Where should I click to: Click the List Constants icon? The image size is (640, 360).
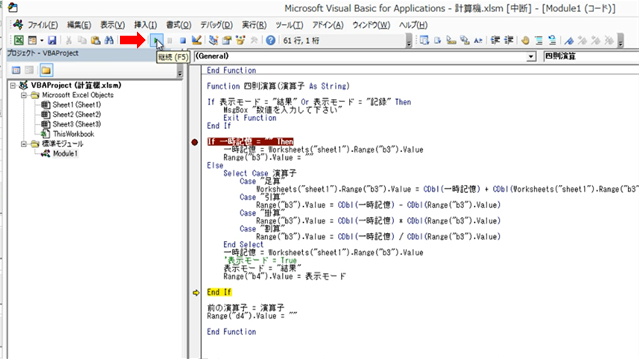[x=438, y=40]
